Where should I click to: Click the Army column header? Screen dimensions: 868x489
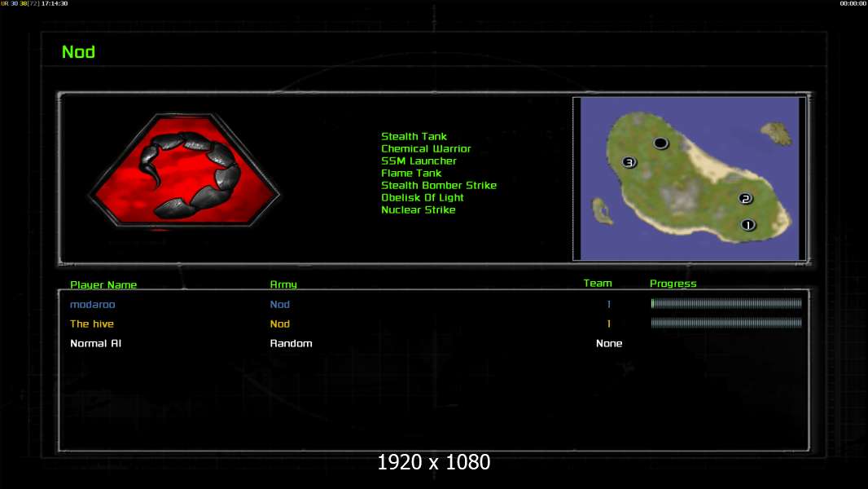(283, 284)
